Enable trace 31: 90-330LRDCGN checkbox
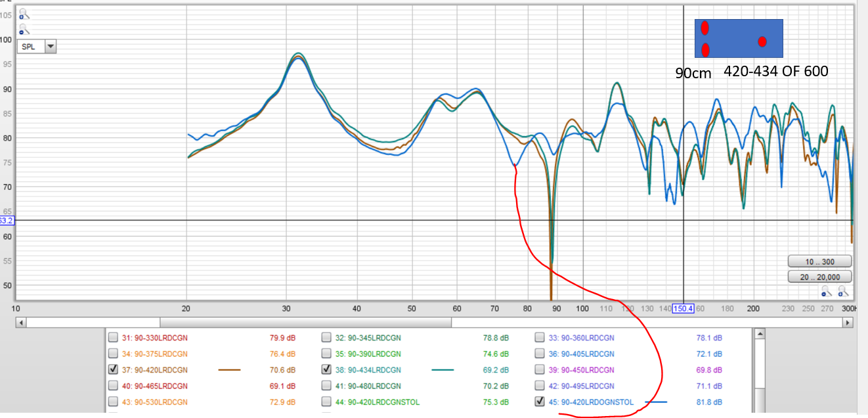Viewport: 868px width, 418px height. (x=114, y=338)
